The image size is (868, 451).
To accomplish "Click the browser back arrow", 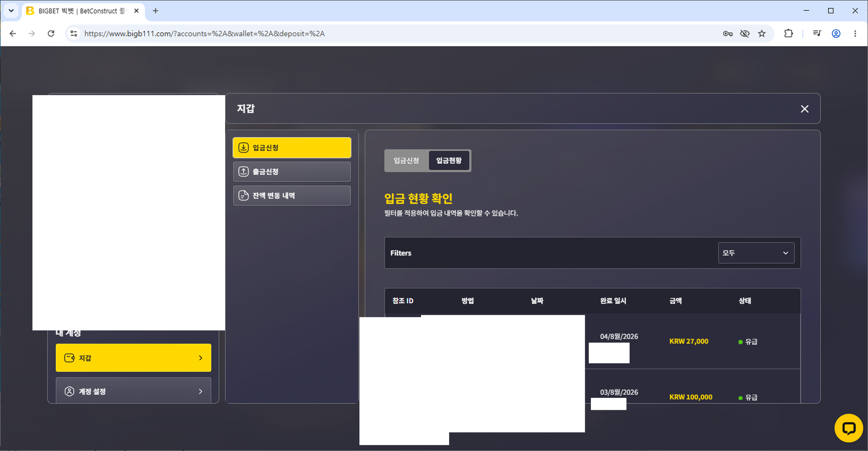I will pyautogui.click(x=13, y=34).
